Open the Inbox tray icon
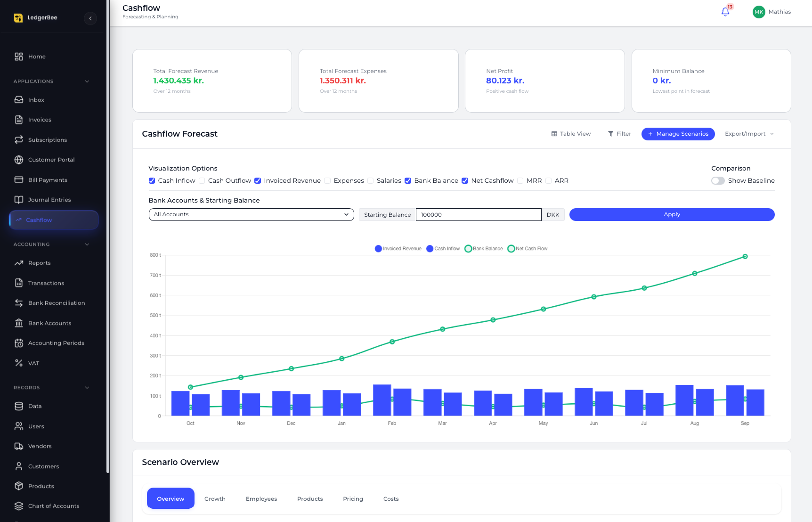 19,100
